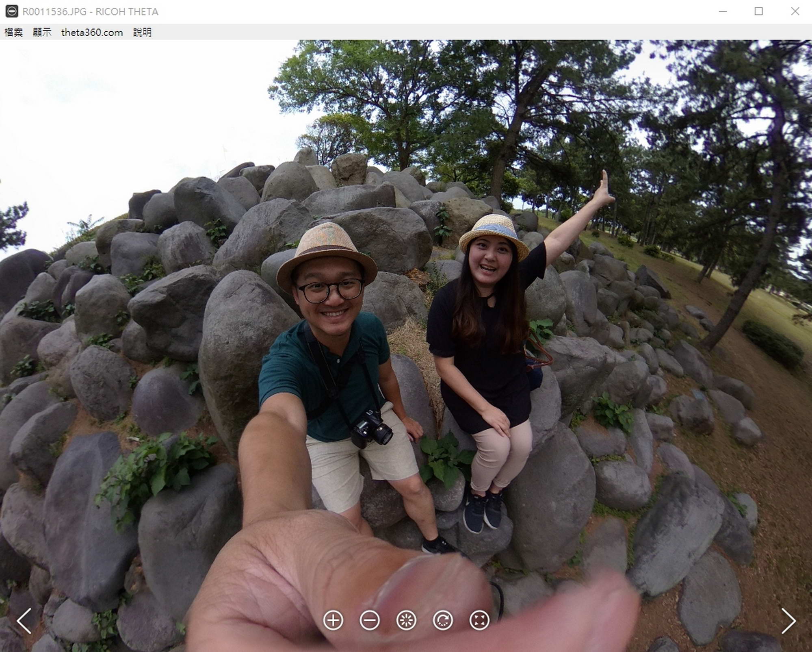The width and height of the screenshot is (812, 652).
Task: Click the 360 photo viewing area
Action: coord(406,346)
